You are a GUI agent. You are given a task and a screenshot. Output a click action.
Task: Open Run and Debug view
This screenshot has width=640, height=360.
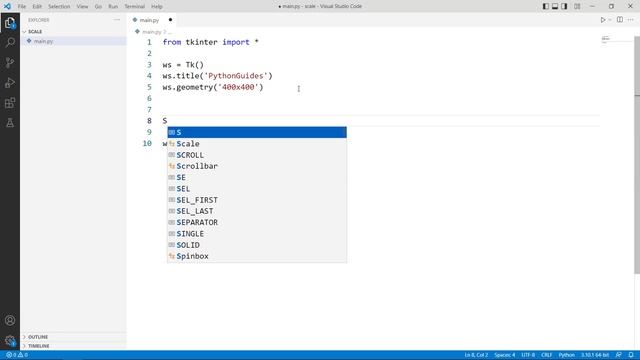(10, 82)
